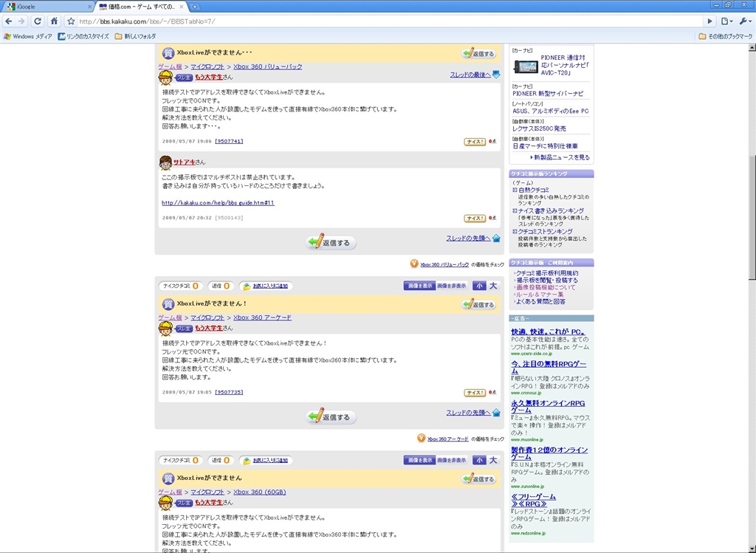Click the vertical scrollbar thumb
Viewport: 756px width, 553px height.
pyautogui.click(x=752, y=218)
